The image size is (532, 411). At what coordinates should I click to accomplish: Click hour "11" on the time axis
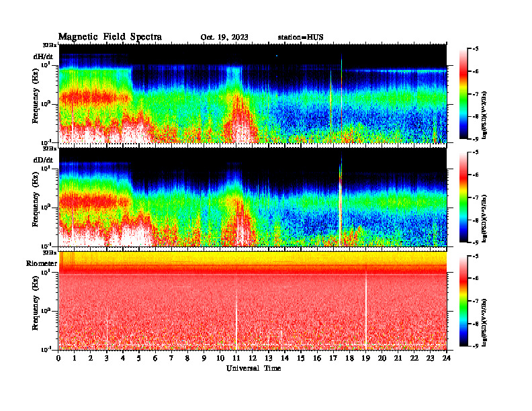(236, 358)
